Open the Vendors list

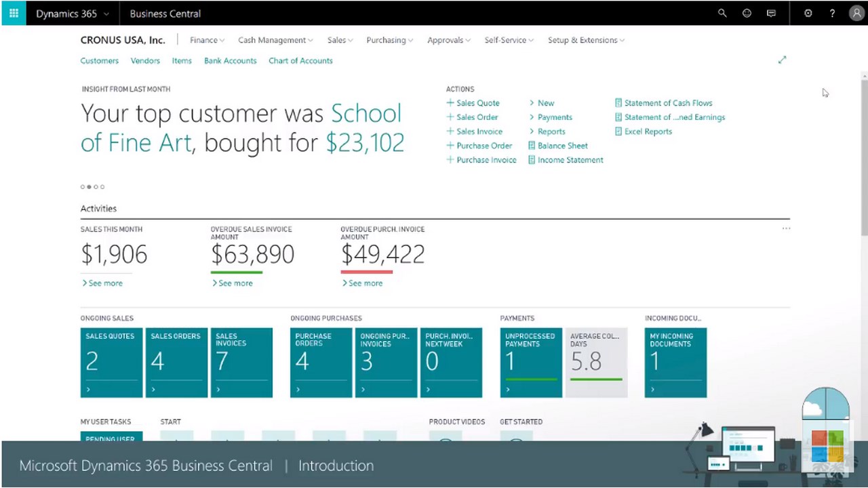(x=145, y=60)
